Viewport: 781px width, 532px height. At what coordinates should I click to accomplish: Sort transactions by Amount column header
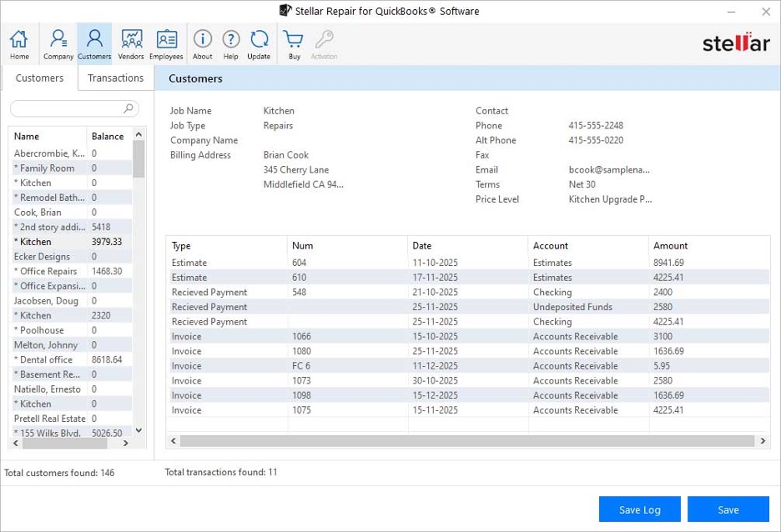[x=670, y=245]
